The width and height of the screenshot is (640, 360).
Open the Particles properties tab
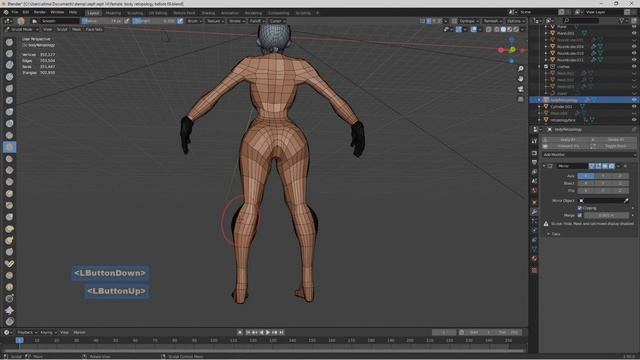tap(534, 221)
